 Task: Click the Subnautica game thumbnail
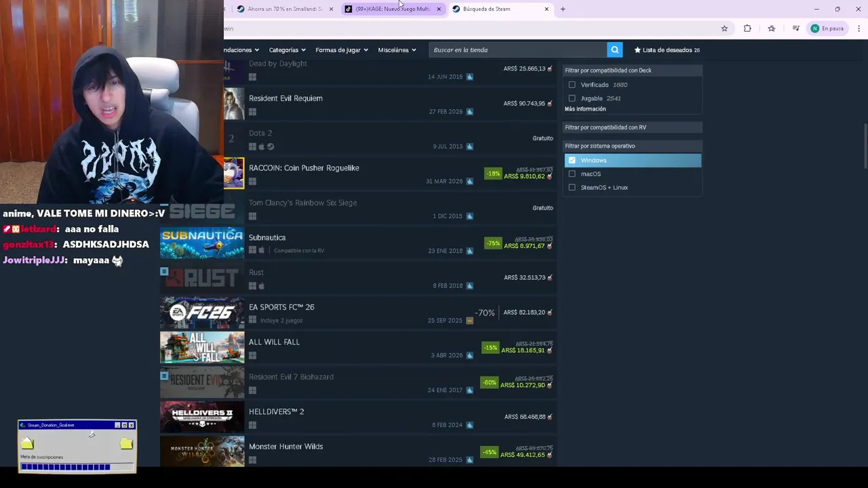point(202,243)
